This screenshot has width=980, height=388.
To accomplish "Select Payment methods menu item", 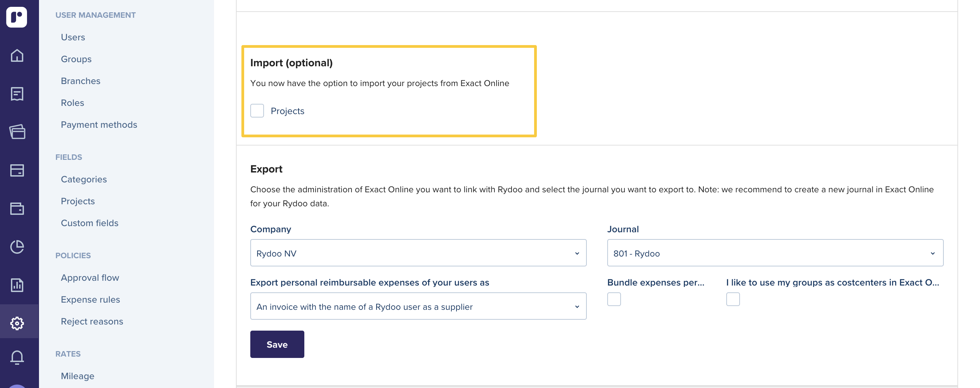I will [x=99, y=125].
